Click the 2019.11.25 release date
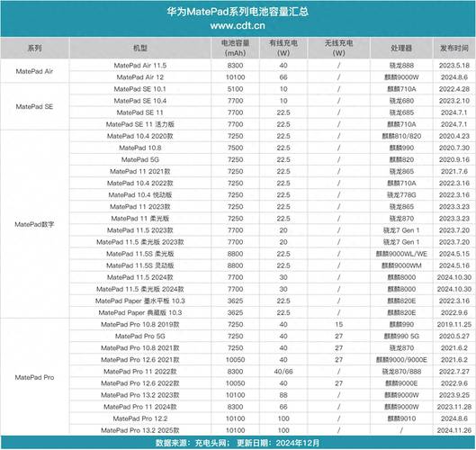The image size is (476, 450). click(454, 325)
